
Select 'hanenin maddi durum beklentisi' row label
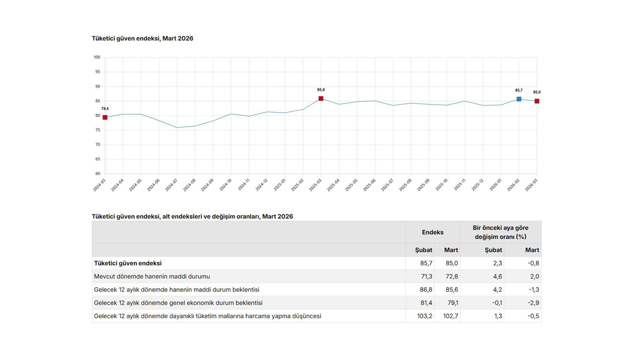click(177, 290)
